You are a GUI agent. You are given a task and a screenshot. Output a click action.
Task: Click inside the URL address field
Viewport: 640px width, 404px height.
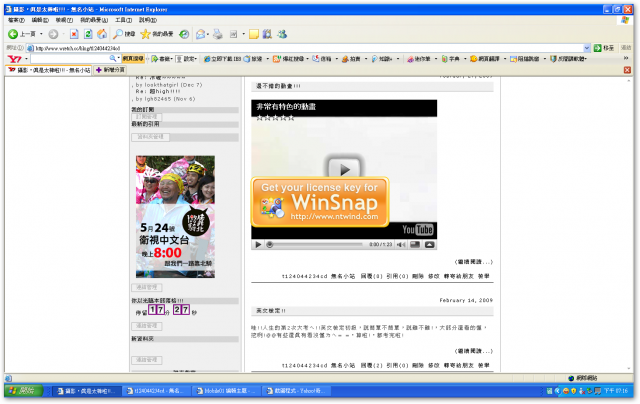pyautogui.click(x=308, y=48)
